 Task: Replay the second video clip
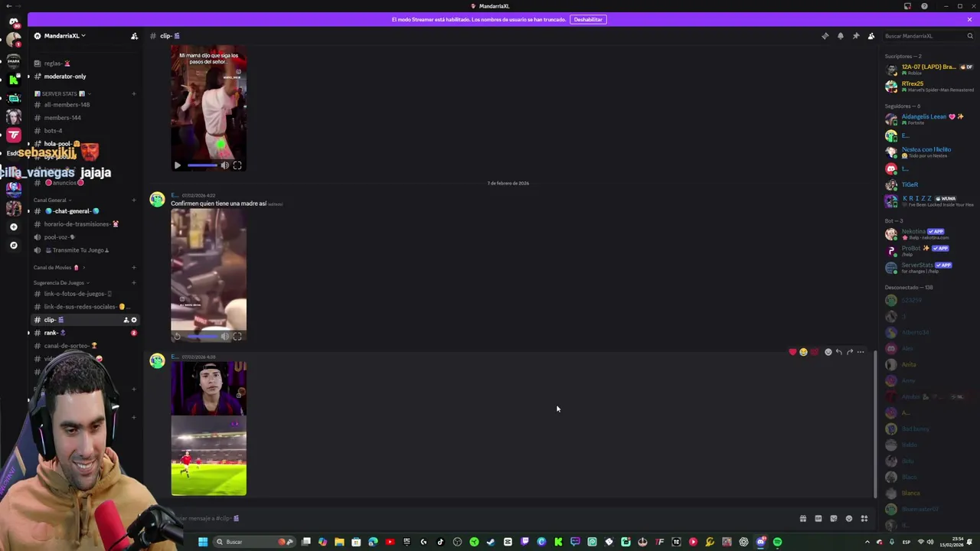(x=178, y=336)
